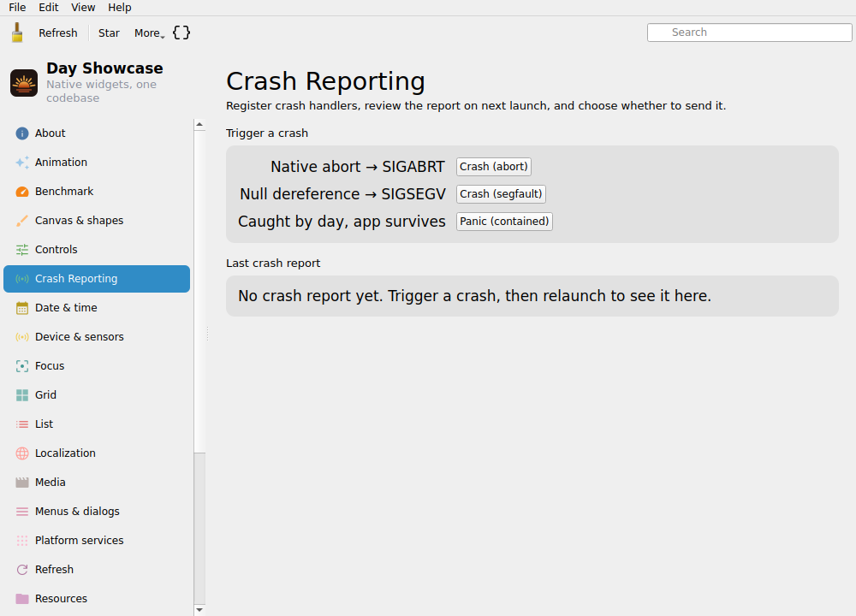Click the Crash Reporting signal icon
This screenshot has width=856, height=616.
tap(22, 279)
